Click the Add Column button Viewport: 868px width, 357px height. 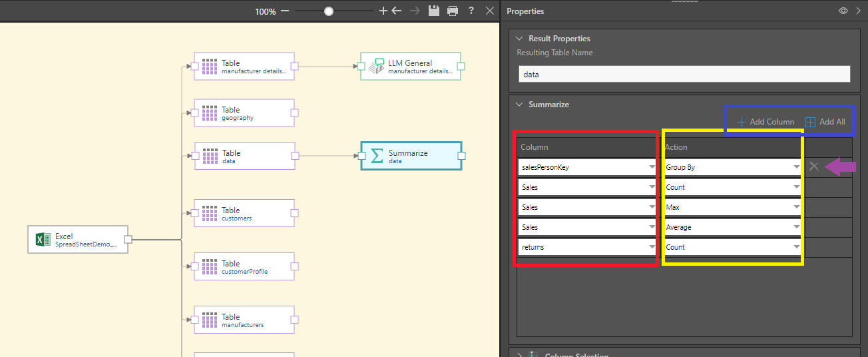coord(765,122)
